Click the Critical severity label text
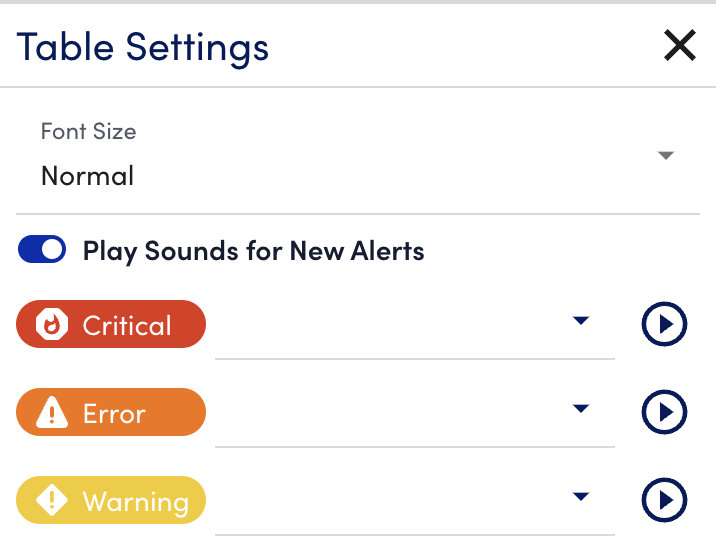 [127, 325]
